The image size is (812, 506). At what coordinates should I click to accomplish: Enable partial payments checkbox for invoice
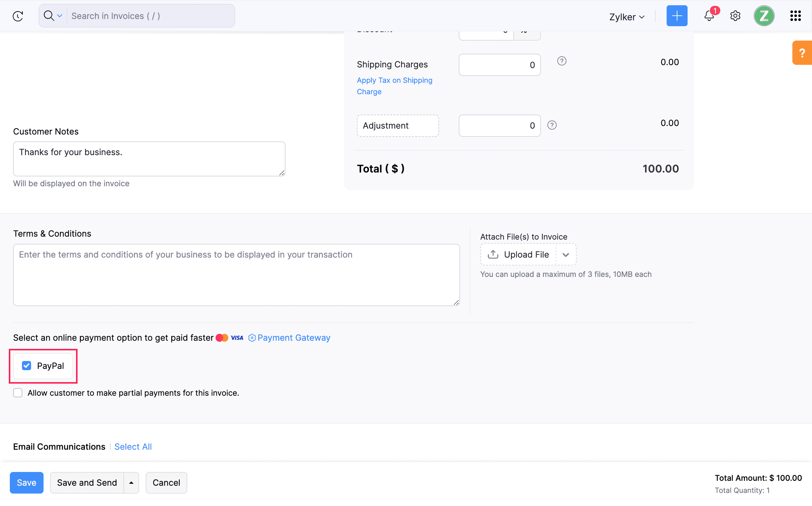(18, 392)
